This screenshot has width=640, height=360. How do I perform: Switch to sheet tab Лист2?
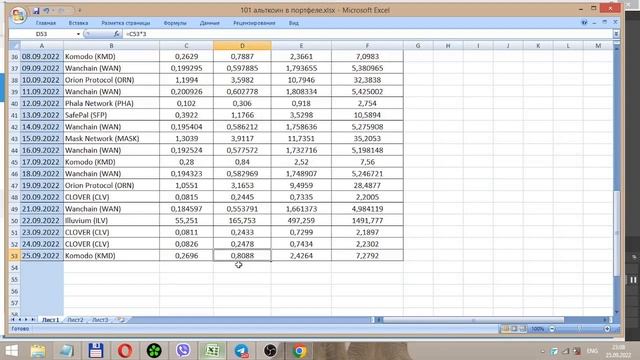click(75, 320)
